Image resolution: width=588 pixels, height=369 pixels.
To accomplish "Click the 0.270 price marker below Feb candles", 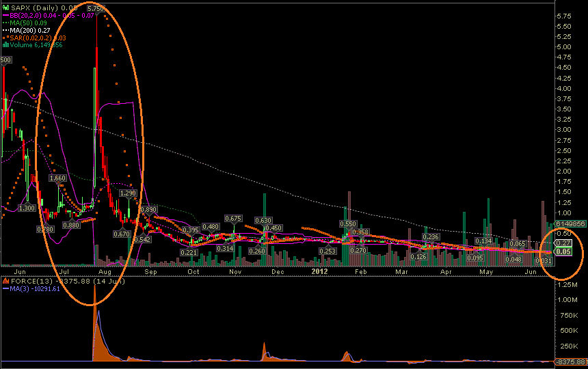I will [358, 250].
